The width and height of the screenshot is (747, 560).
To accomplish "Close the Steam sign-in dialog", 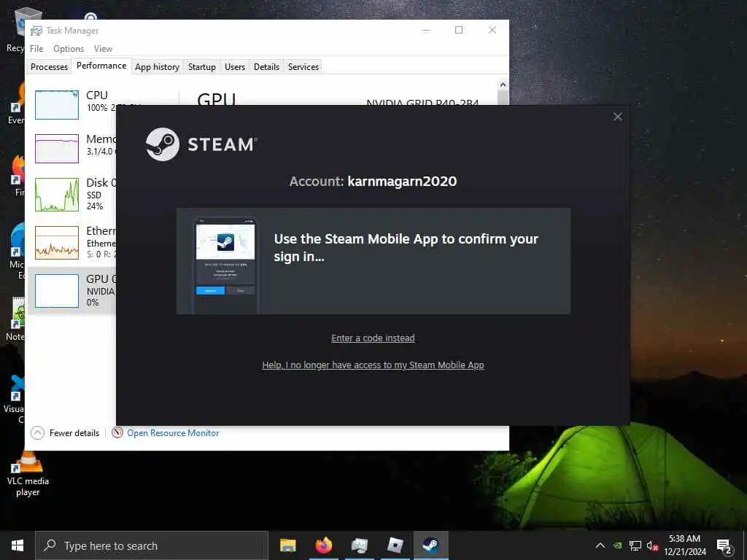I will click(617, 117).
